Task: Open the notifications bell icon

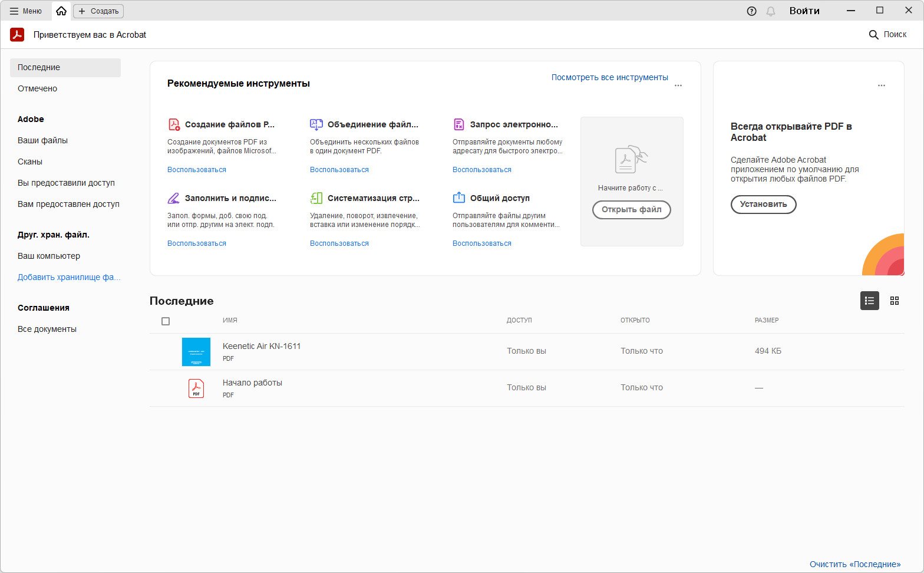Action: (x=770, y=11)
